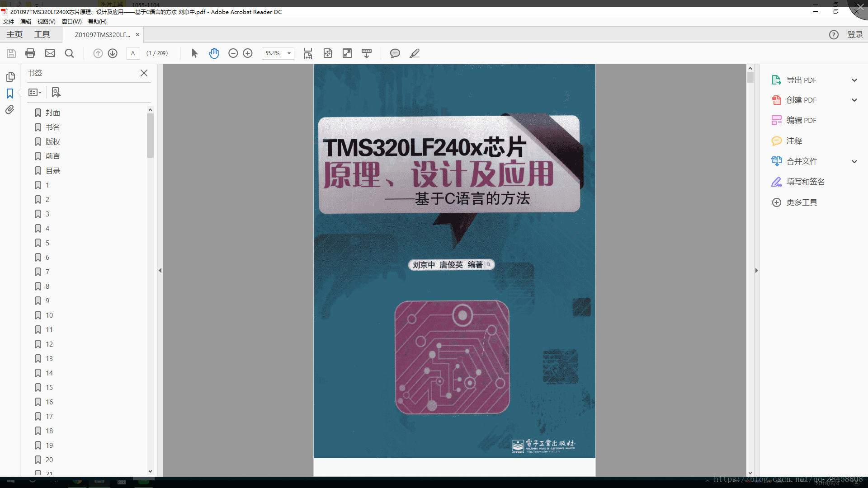
Task: Expand the 合并文件 chevron
Action: tap(854, 161)
